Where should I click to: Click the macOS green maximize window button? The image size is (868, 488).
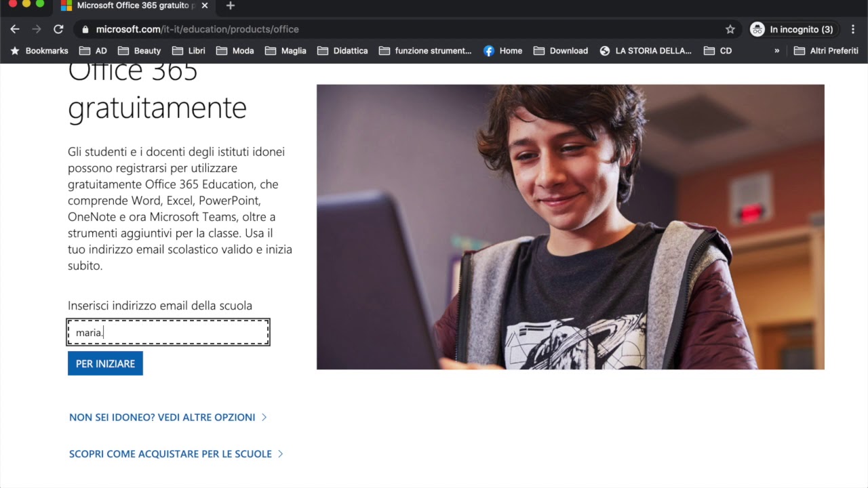pos(40,3)
